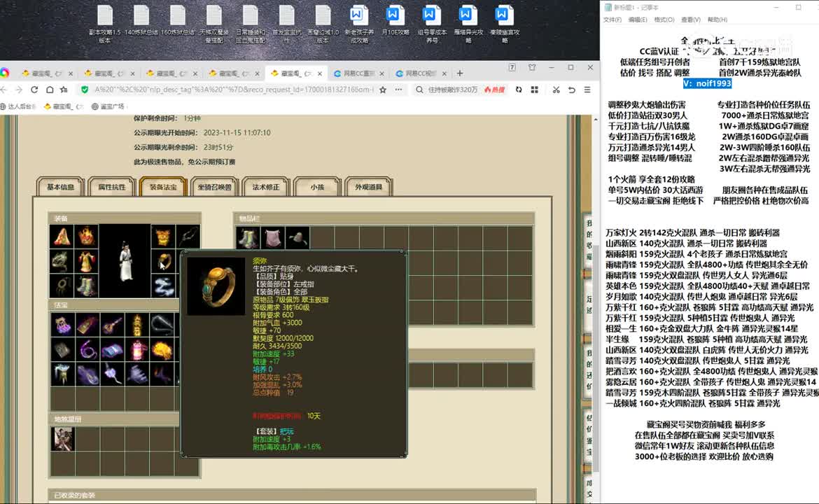Open Notepad 查看(V) menu
The image size is (819, 504).
[690, 20]
